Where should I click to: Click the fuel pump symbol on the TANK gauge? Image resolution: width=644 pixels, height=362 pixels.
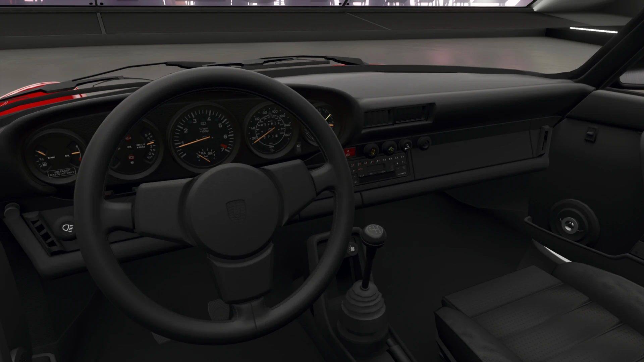pos(44,164)
